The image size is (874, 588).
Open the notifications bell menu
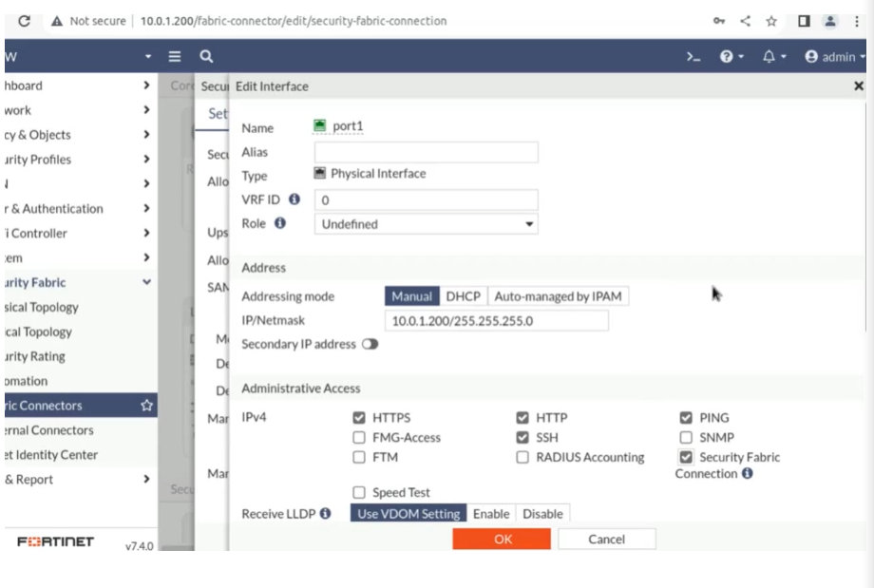774,56
